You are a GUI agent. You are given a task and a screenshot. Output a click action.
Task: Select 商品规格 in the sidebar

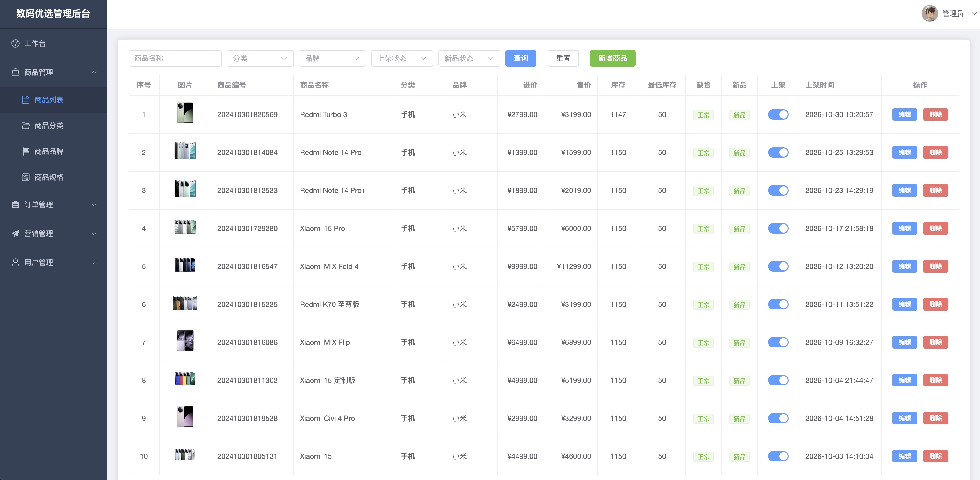coord(54,177)
